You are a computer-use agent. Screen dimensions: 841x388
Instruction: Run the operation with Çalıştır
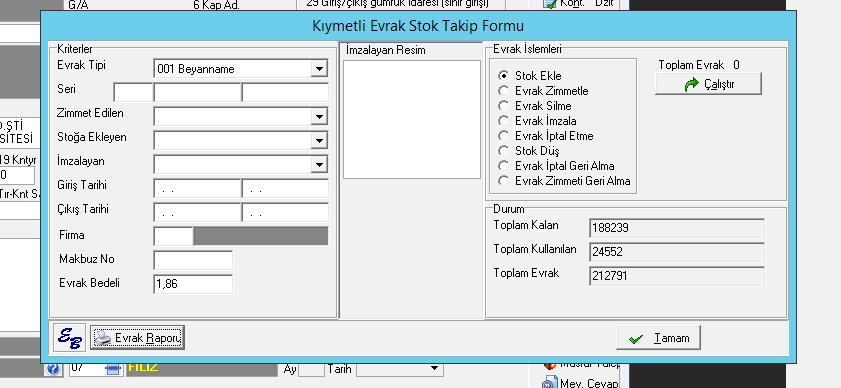708,84
